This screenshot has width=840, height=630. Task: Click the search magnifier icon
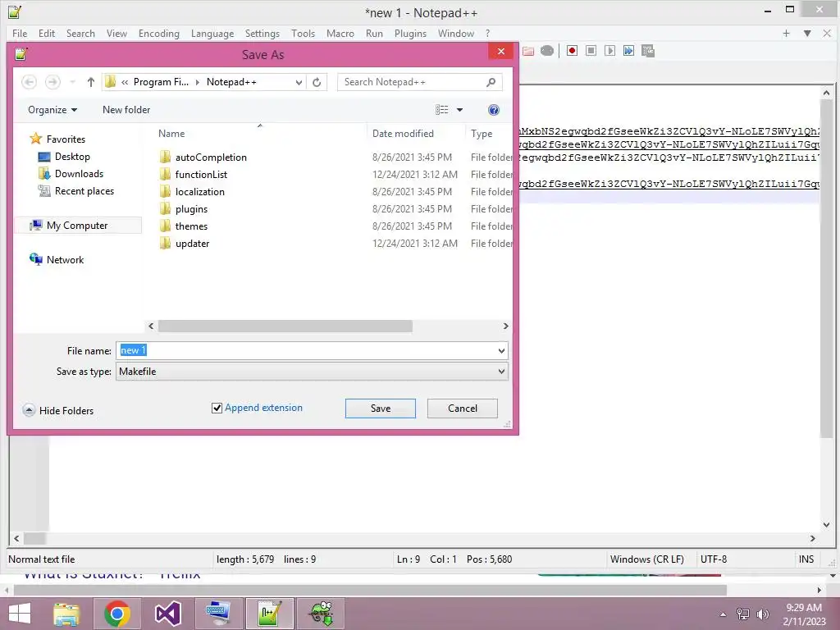[491, 82]
